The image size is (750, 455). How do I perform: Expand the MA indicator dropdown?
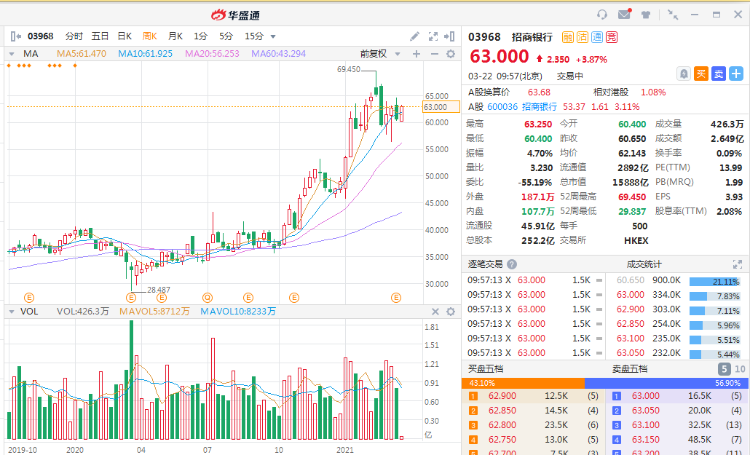point(12,53)
